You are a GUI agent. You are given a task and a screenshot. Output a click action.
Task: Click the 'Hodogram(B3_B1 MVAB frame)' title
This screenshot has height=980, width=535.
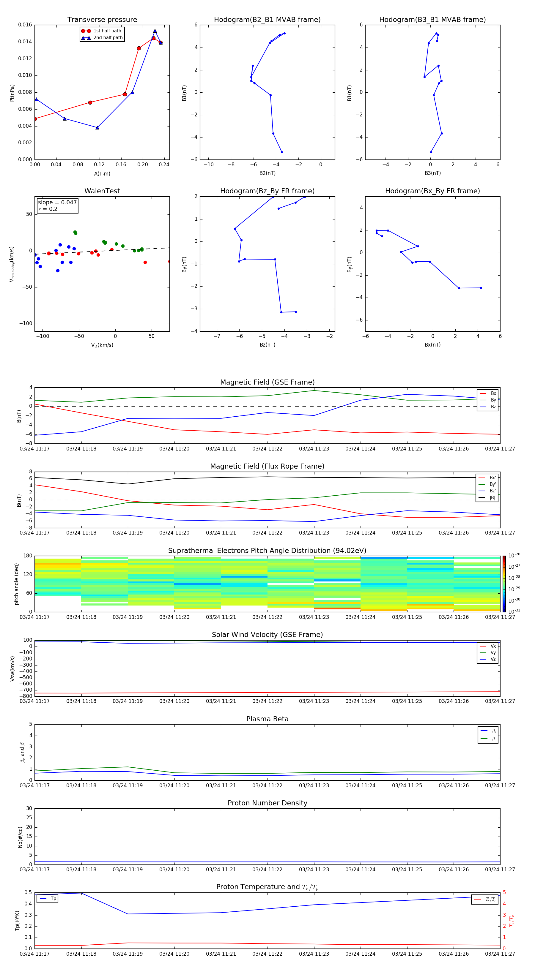point(432,20)
